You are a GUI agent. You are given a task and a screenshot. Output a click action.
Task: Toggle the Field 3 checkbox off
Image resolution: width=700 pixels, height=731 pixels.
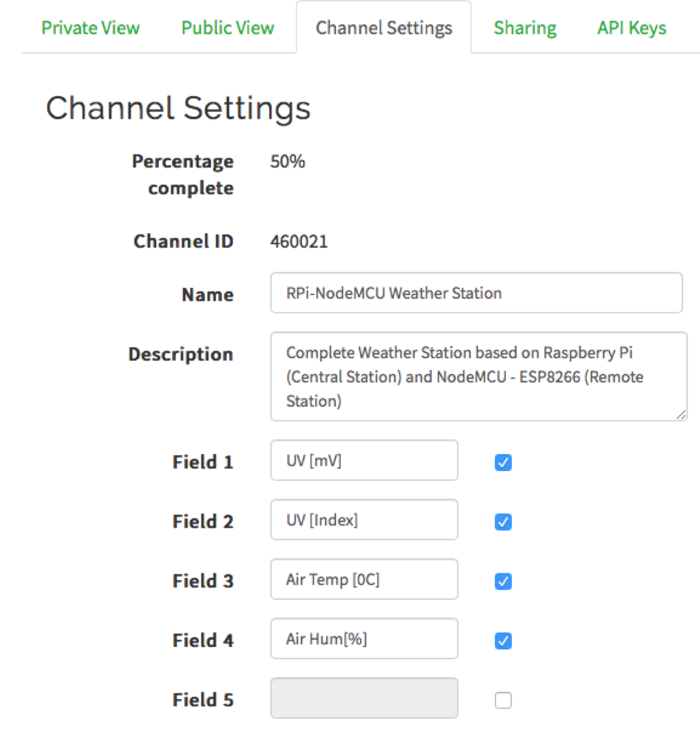(503, 581)
